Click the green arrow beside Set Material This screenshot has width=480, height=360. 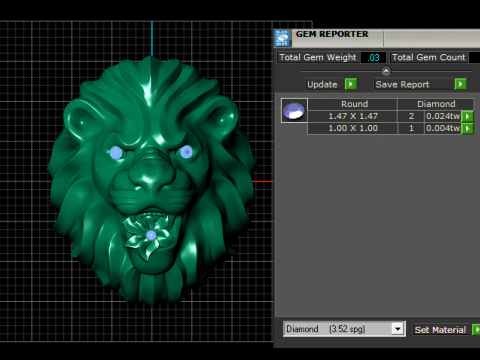click(476, 330)
